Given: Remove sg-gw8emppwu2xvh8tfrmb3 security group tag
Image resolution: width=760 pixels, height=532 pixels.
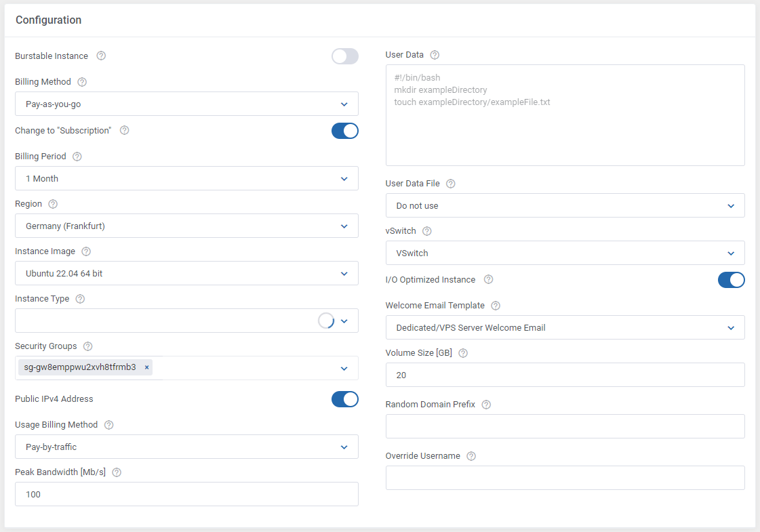Looking at the screenshot, I should [146, 367].
